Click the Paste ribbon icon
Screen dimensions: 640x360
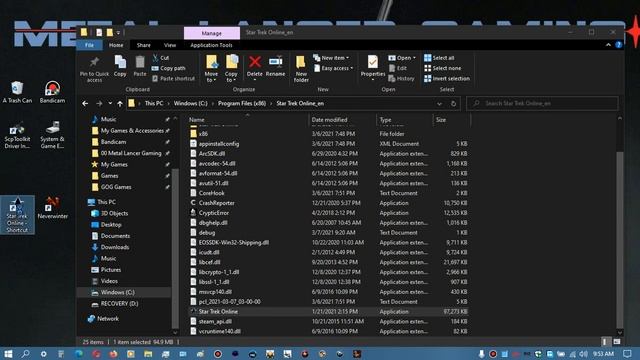point(140,66)
